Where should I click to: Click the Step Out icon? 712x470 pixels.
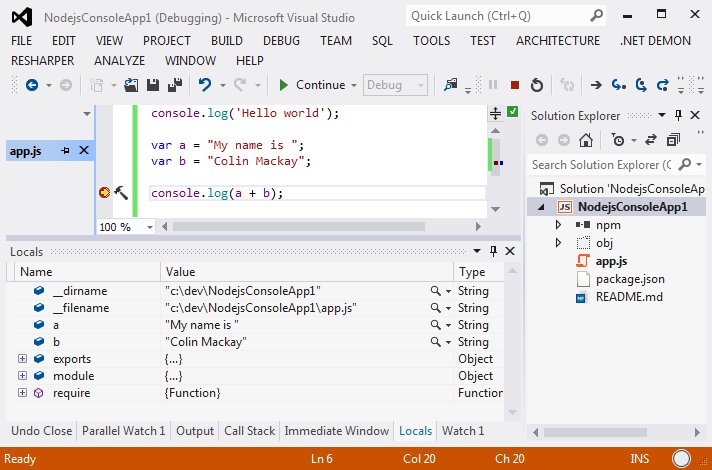tap(663, 85)
